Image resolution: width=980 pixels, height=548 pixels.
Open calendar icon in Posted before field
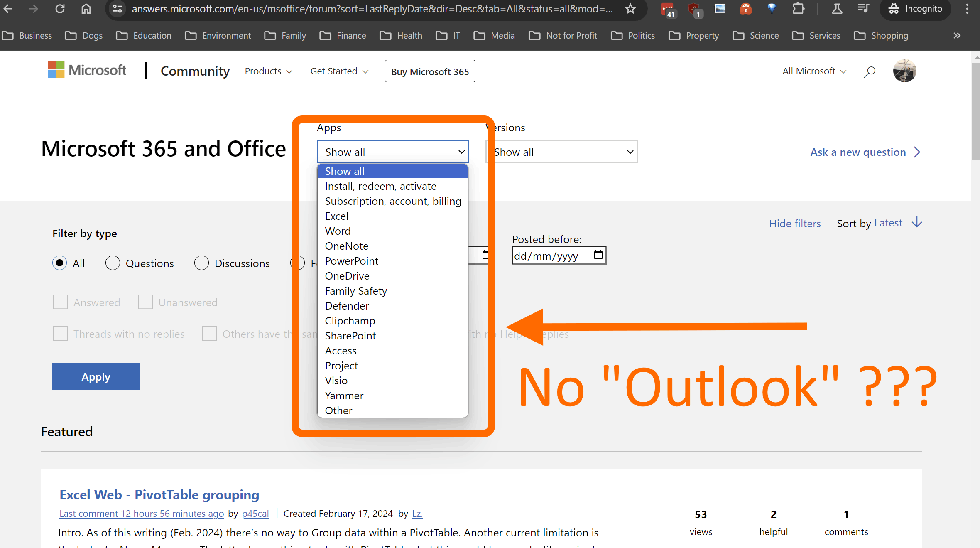(x=598, y=255)
